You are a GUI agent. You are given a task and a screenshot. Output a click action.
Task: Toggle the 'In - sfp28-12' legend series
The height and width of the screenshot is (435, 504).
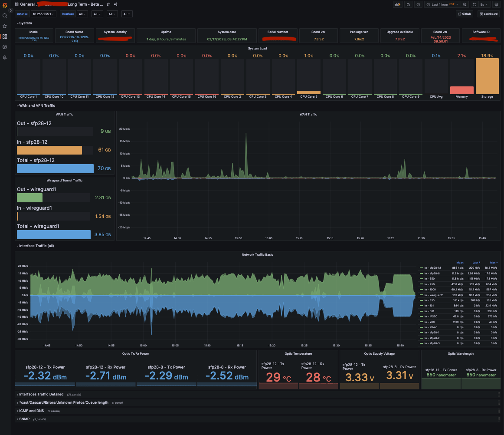(x=433, y=268)
